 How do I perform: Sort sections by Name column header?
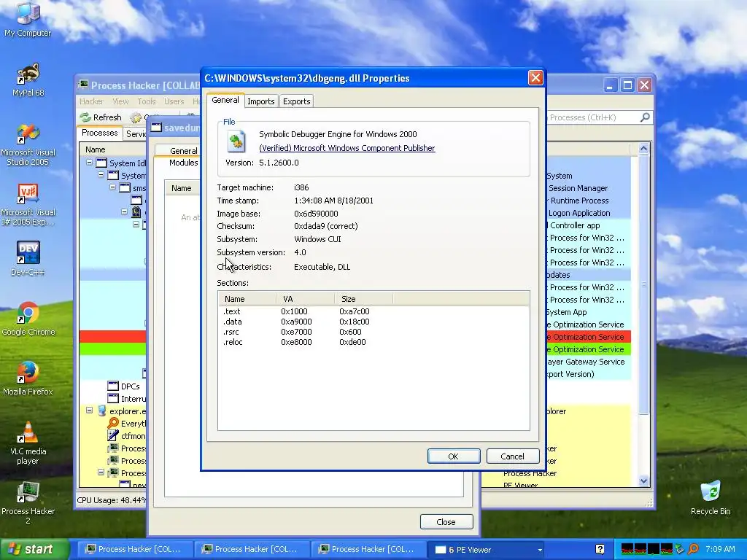247,299
